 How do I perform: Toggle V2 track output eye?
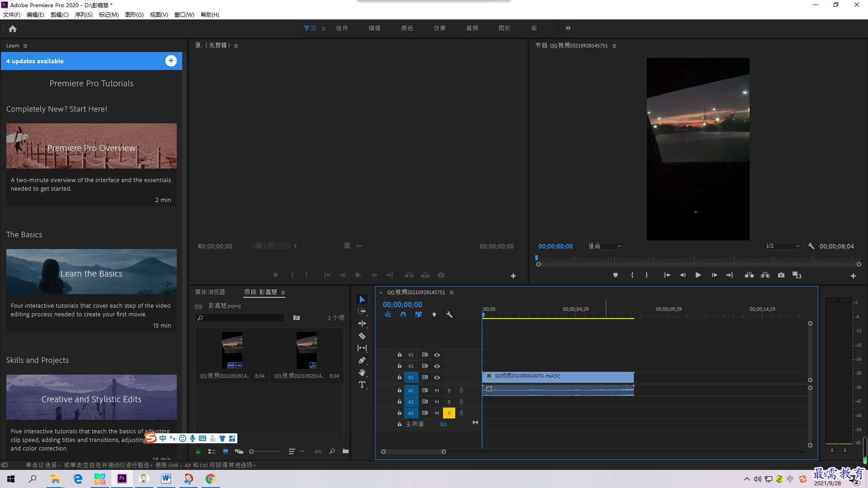pyautogui.click(x=437, y=366)
